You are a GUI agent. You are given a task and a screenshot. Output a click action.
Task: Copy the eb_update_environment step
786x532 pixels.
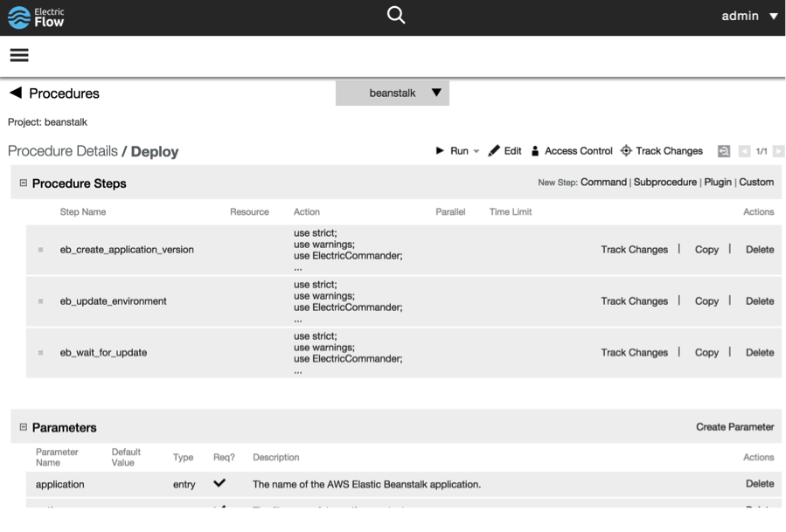point(706,301)
